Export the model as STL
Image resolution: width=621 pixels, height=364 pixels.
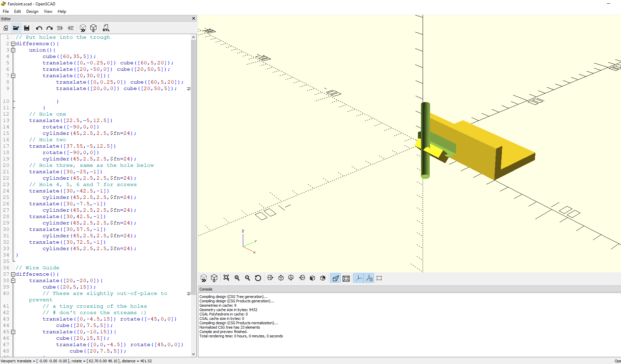(106, 28)
